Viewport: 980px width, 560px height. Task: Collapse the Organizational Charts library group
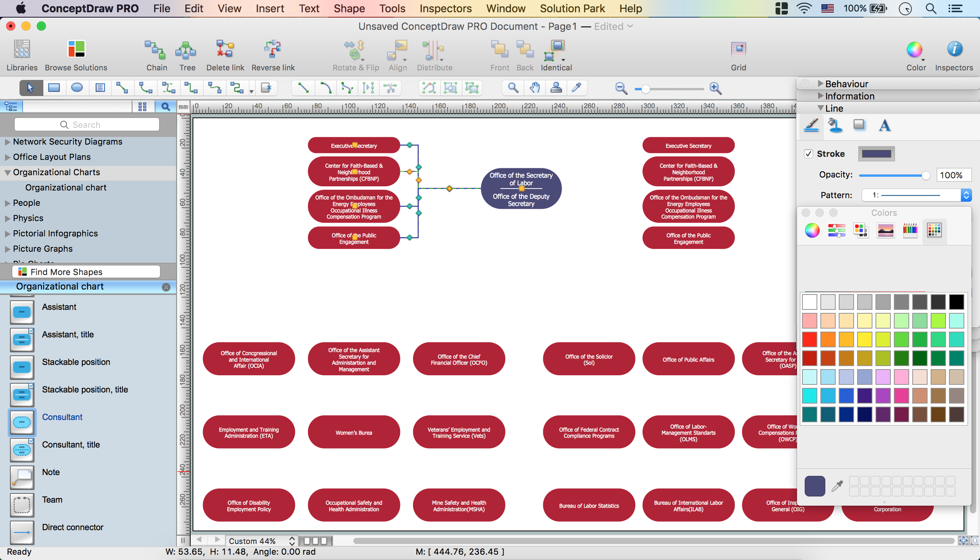[7, 173]
